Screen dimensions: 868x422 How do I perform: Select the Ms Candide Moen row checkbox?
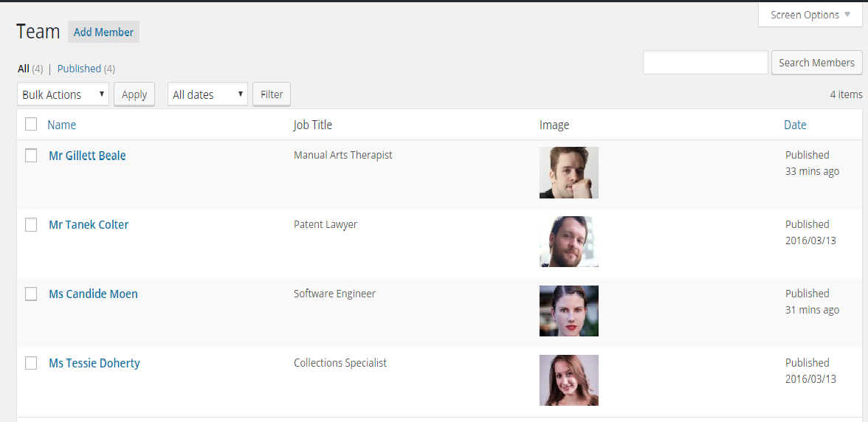(x=31, y=294)
